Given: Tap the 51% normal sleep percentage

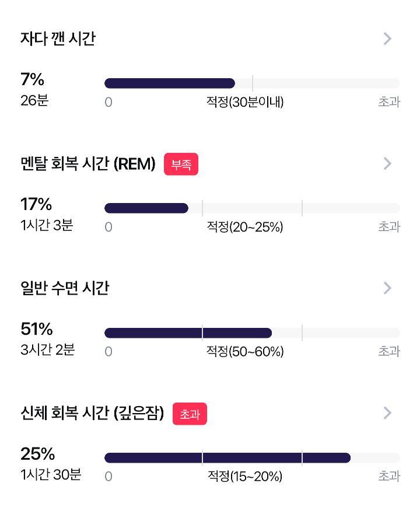Looking at the screenshot, I should click(x=36, y=329).
